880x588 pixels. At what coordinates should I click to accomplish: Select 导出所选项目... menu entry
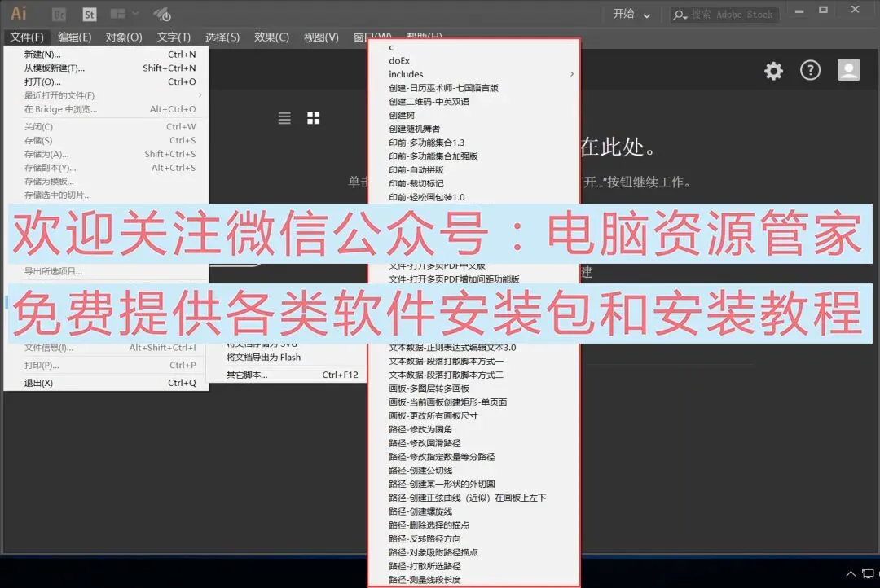[x=106, y=271]
